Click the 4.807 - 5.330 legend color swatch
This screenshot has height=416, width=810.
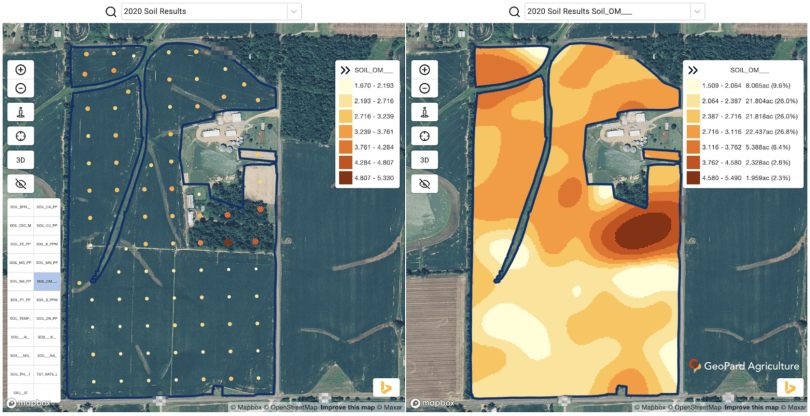[346, 178]
